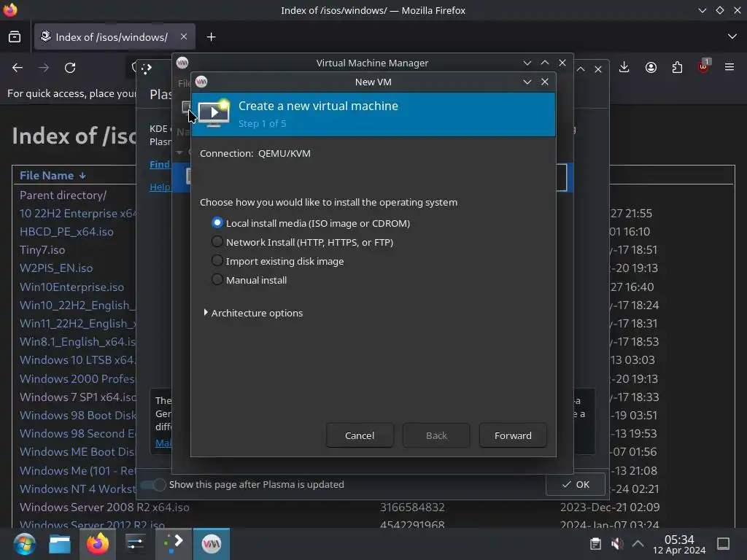Open Tiny7.iso file link
This screenshot has height=560, width=747.
(x=42, y=250)
